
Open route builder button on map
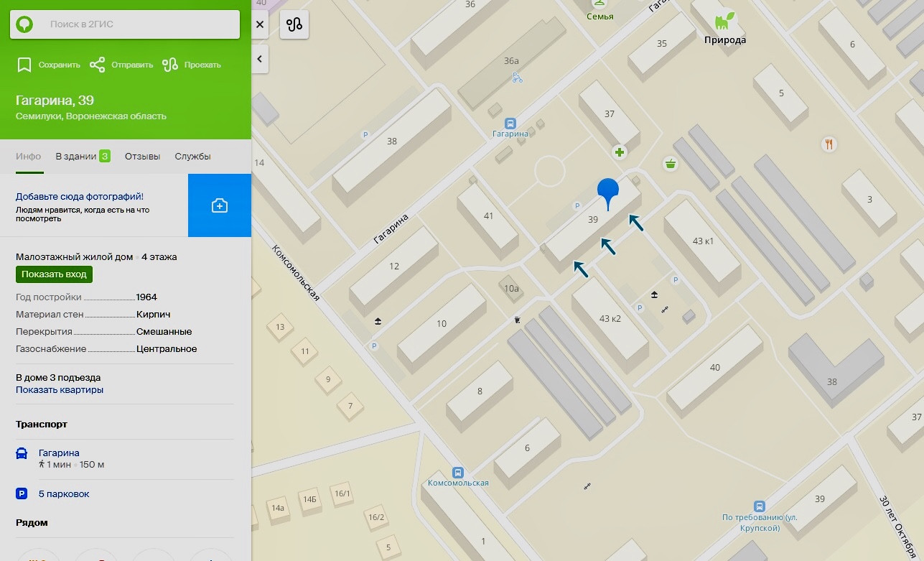coord(294,24)
